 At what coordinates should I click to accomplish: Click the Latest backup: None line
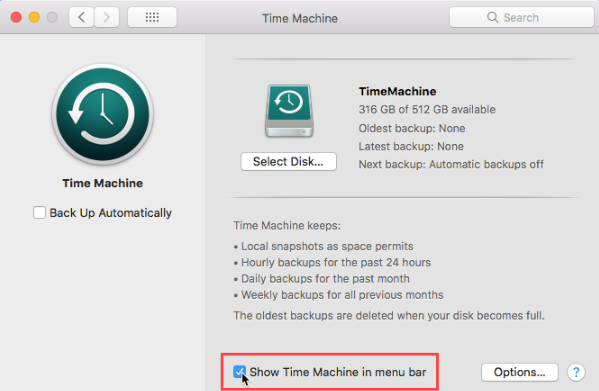(411, 146)
